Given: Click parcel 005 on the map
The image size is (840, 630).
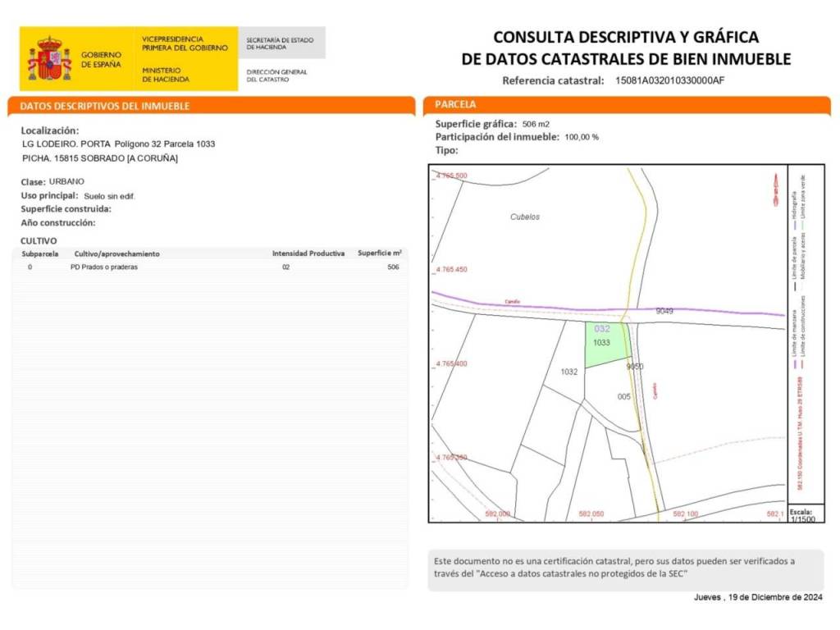Looking at the screenshot, I should pos(623,396).
